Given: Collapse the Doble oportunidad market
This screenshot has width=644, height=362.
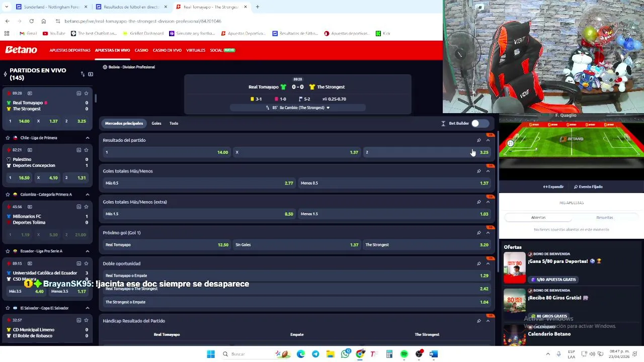Looking at the screenshot, I should pyautogui.click(x=488, y=263).
